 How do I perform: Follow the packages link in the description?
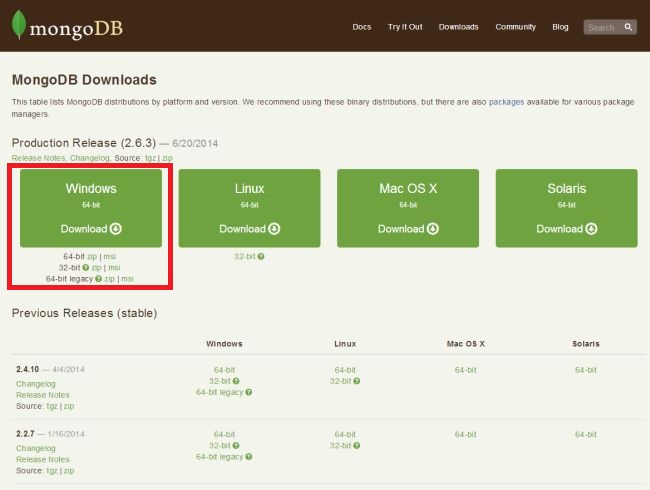pos(506,102)
